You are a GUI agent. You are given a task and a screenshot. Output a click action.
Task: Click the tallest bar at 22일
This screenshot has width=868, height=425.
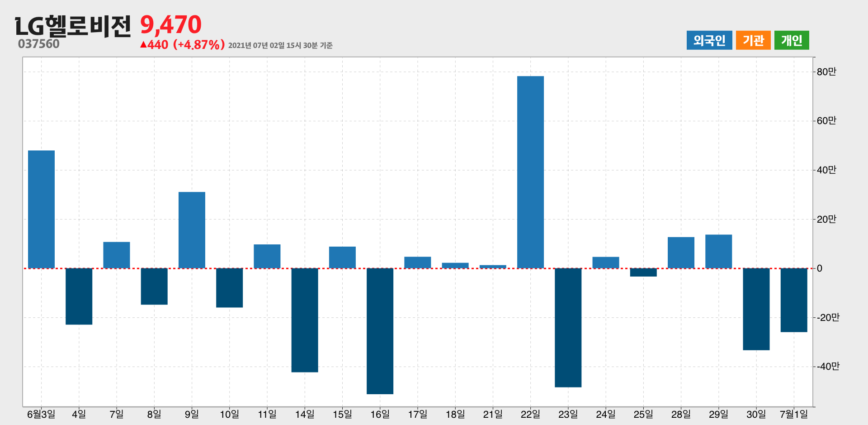530,172
